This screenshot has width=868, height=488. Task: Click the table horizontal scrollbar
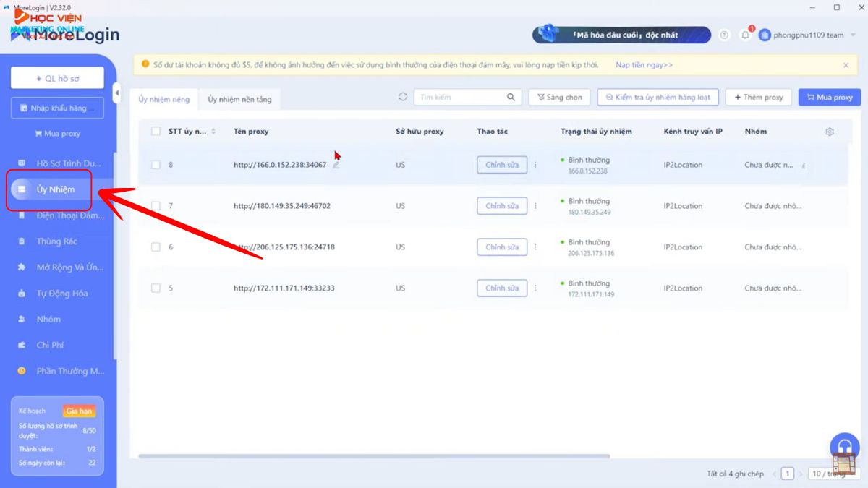point(374,456)
